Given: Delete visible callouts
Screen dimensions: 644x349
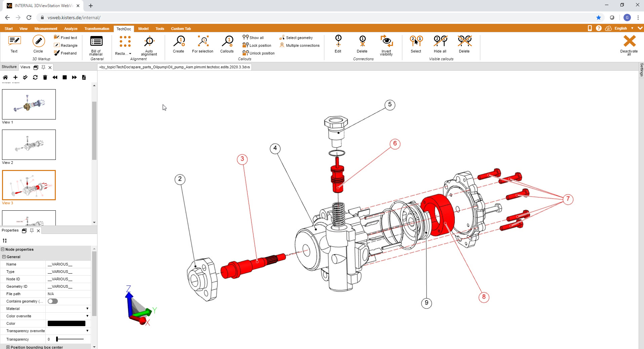Looking at the screenshot, I should coord(465,44).
